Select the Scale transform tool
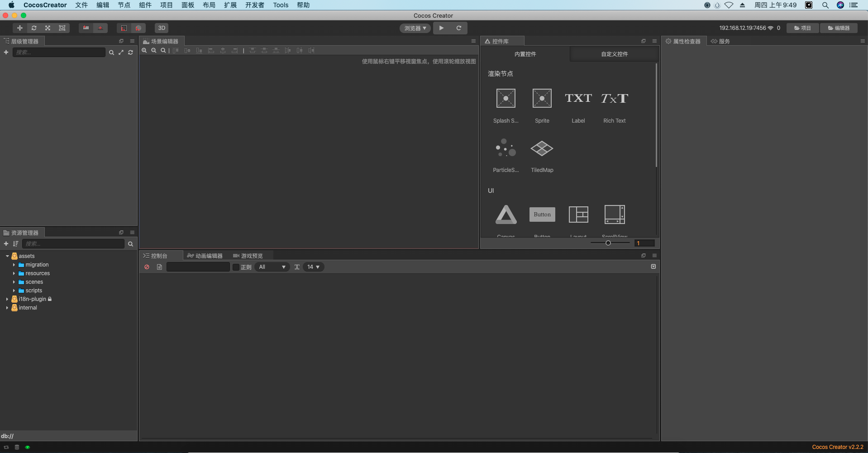 click(48, 28)
